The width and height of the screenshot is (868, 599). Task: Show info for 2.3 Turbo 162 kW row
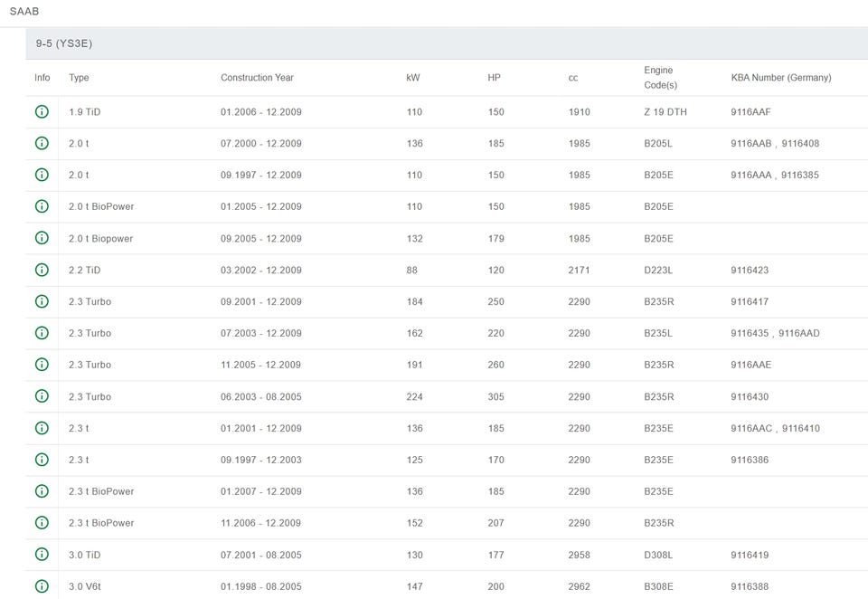(x=42, y=333)
